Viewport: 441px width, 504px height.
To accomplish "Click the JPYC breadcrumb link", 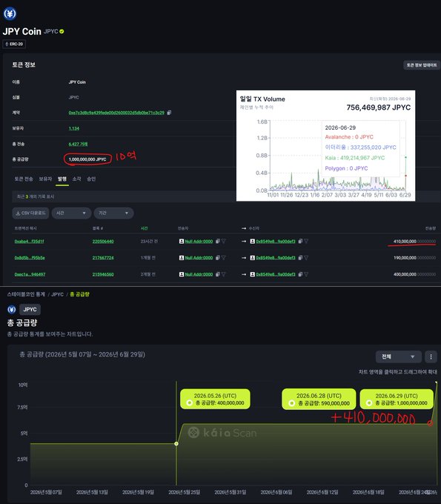I will pos(58,294).
